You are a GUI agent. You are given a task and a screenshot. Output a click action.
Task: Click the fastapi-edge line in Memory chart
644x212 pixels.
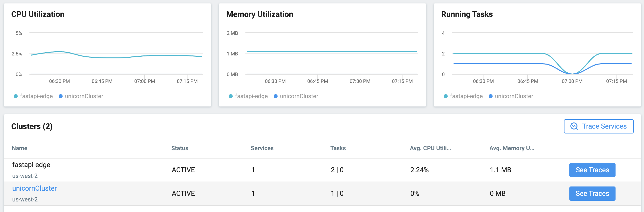pyautogui.click(x=332, y=52)
